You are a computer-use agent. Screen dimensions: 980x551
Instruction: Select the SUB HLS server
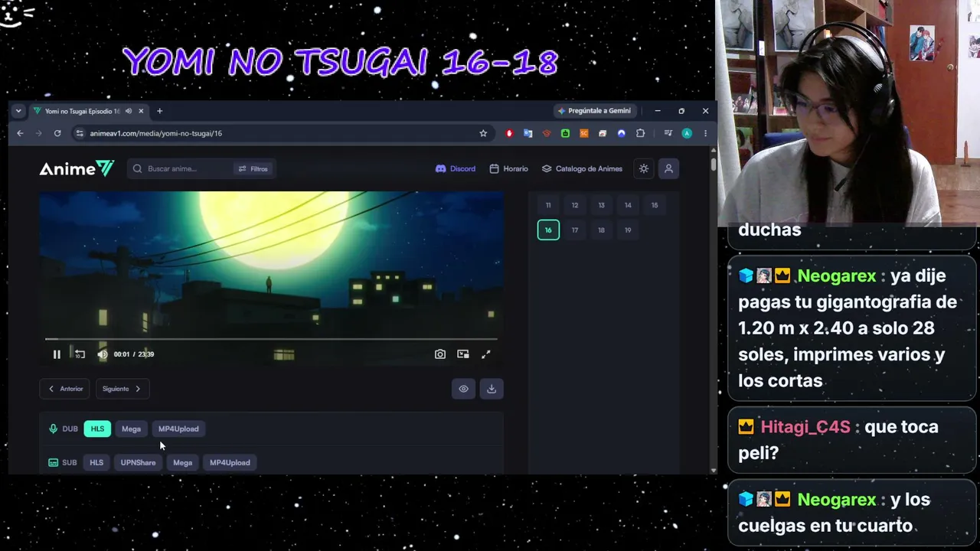[x=96, y=462]
